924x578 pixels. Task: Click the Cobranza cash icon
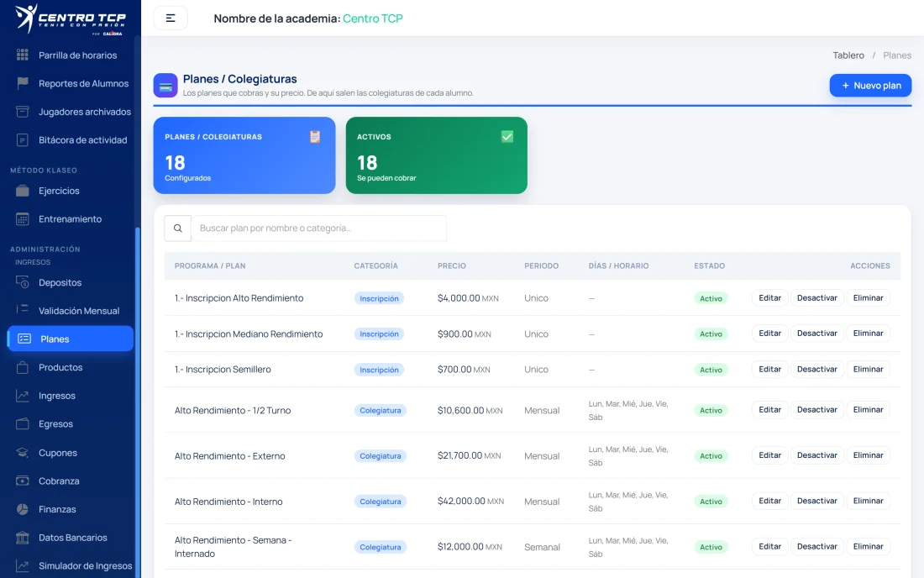tap(23, 481)
